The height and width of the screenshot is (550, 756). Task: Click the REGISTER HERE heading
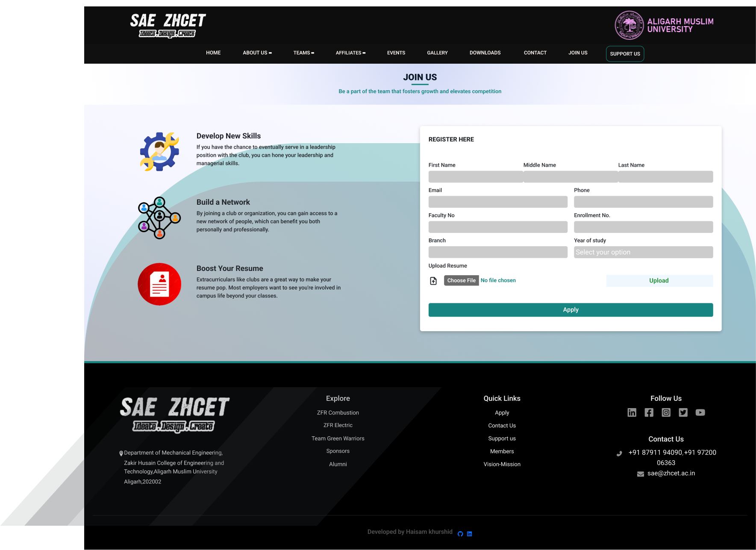pyautogui.click(x=451, y=139)
